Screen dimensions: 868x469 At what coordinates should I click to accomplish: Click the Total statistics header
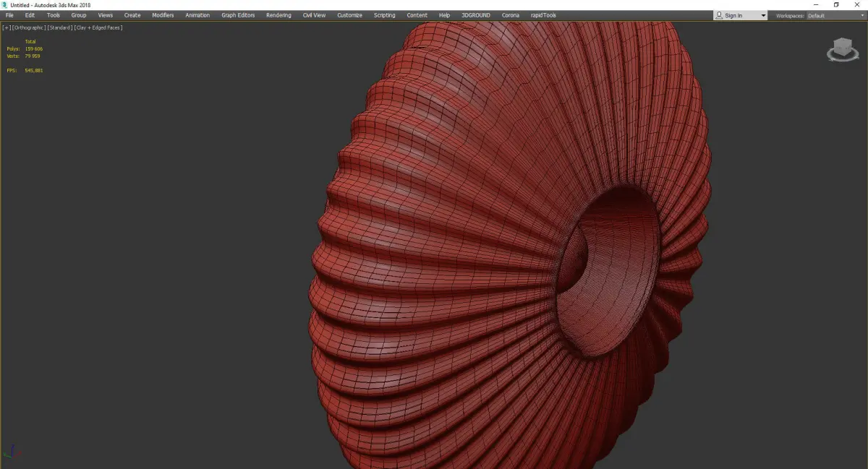pyautogui.click(x=30, y=41)
